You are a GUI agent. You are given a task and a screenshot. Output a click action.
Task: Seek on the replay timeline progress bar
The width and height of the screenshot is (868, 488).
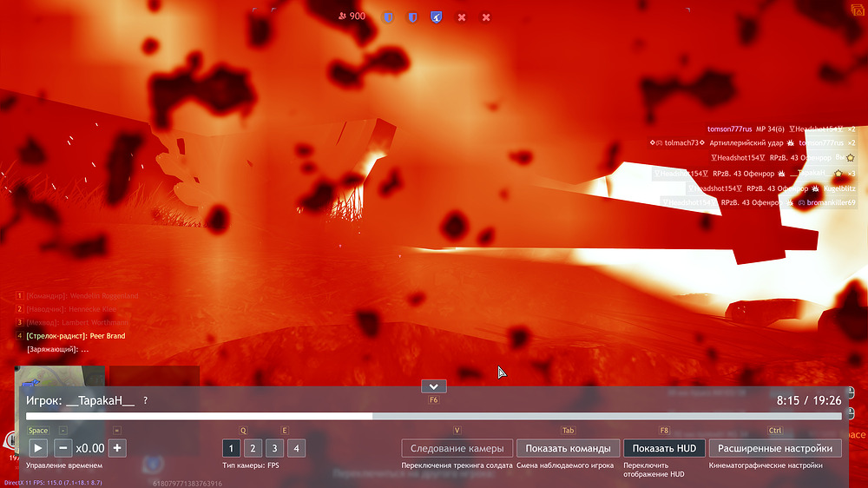coord(433,416)
